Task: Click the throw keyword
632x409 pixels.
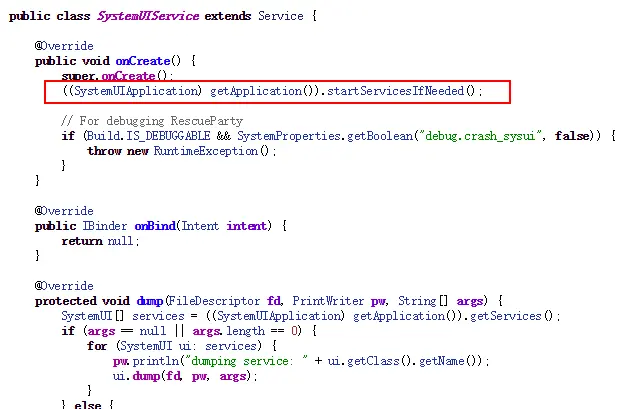Action: pos(104,151)
